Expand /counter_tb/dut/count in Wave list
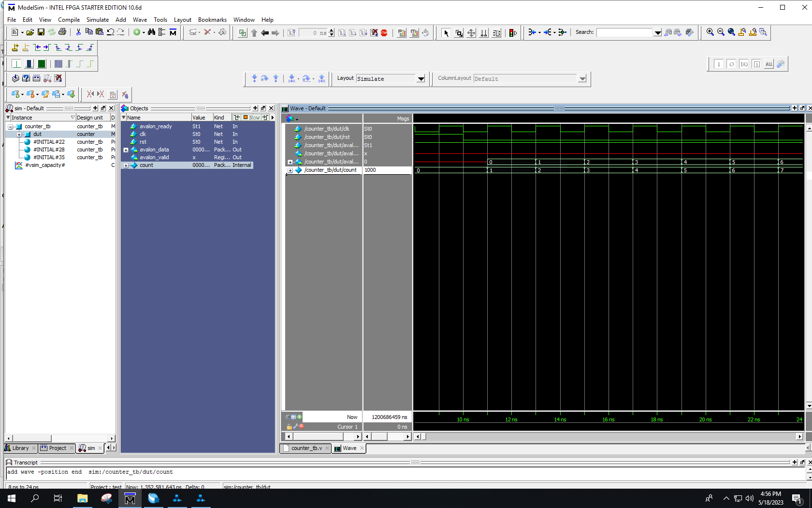This screenshot has width=812, height=508. tap(290, 170)
